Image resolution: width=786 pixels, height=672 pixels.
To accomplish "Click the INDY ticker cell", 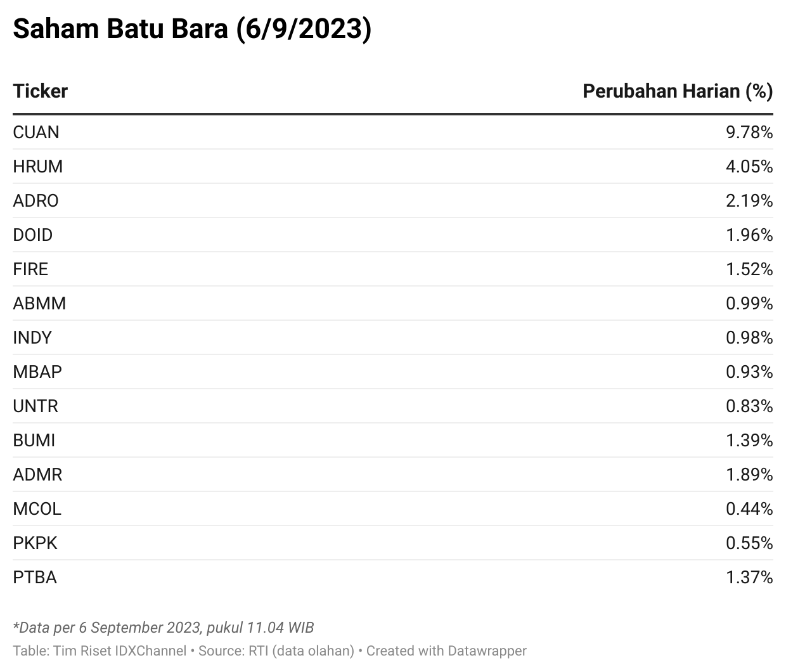I will click(x=32, y=337).
